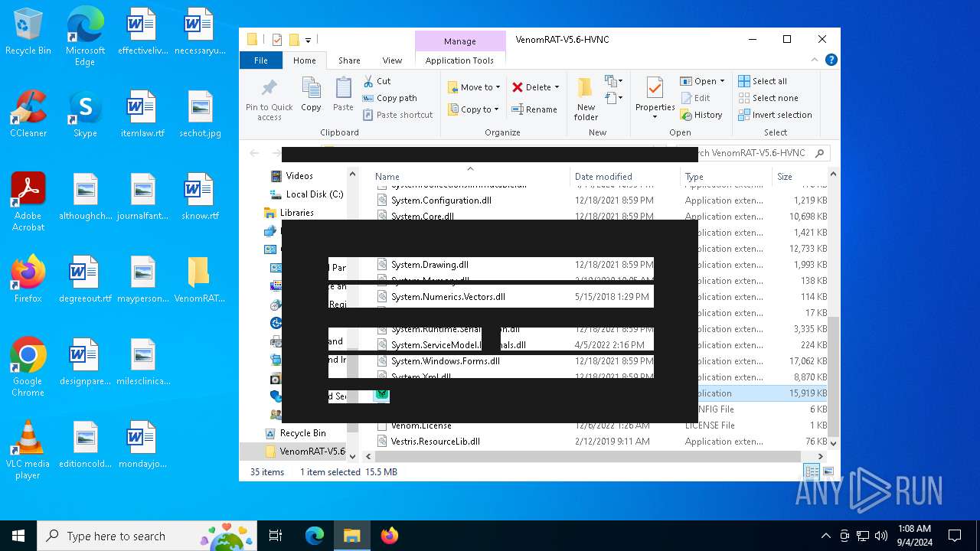Open Adobe Acrobat desktop shortcut
The width and height of the screenshot is (980, 551).
tap(28, 202)
